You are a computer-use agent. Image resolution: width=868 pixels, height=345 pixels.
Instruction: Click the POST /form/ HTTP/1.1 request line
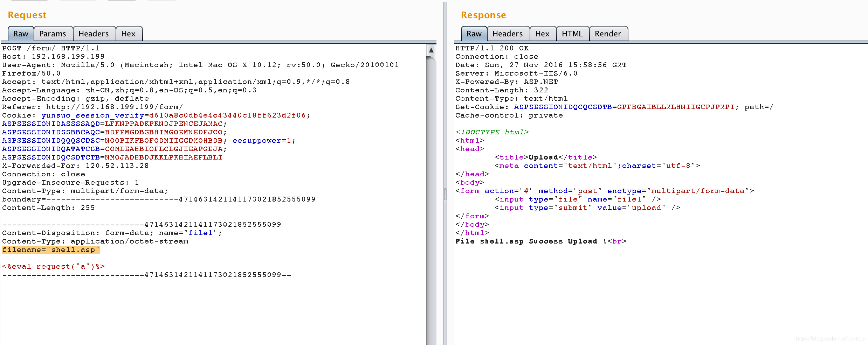click(x=51, y=48)
